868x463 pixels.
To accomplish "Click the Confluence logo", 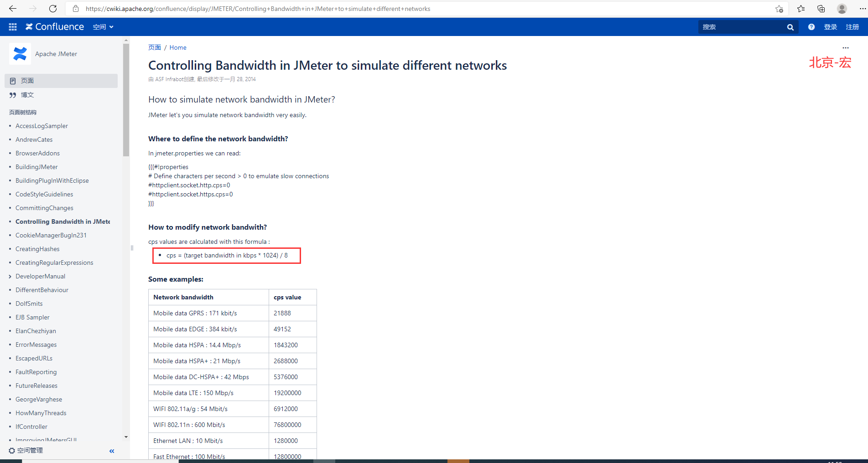I will point(55,27).
